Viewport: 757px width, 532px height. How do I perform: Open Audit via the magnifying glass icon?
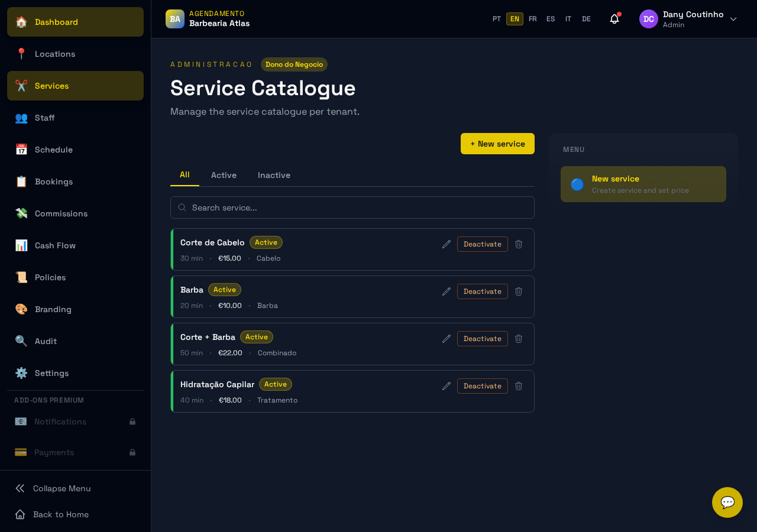pyautogui.click(x=21, y=341)
